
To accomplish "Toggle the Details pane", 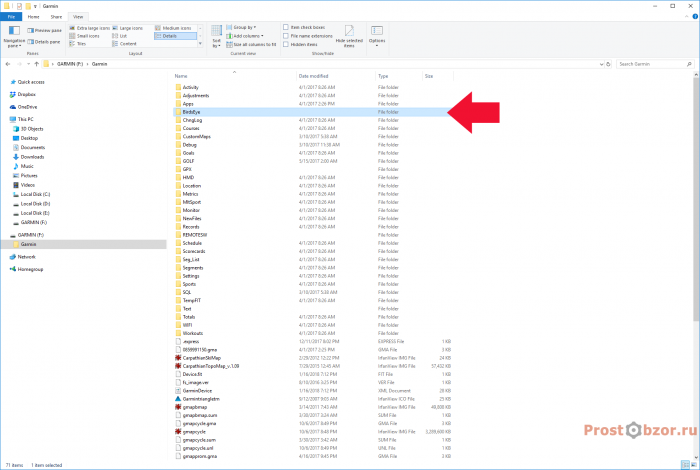I will [44, 42].
